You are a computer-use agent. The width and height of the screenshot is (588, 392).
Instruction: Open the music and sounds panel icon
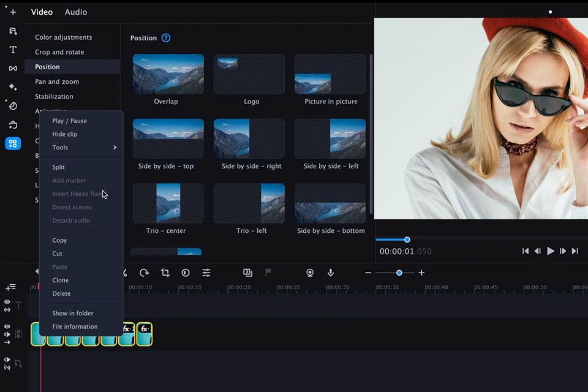click(x=13, y=31)
